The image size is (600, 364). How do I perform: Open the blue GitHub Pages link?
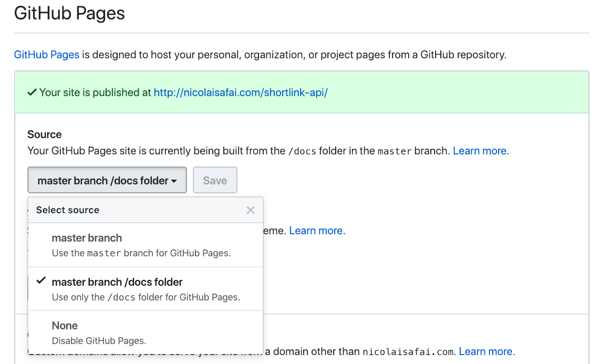click(x=47, y=55)
